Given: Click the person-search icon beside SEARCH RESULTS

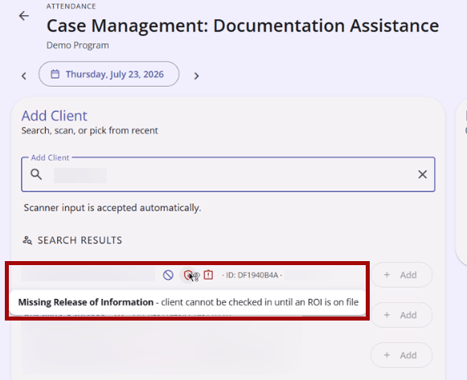Looking at the screenshot, I should (x=27, y=240).
